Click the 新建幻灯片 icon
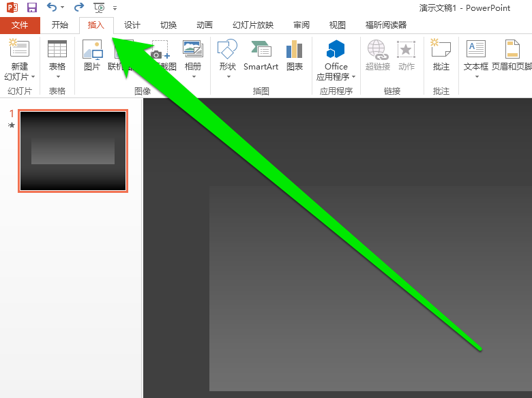 pos(19,48)
